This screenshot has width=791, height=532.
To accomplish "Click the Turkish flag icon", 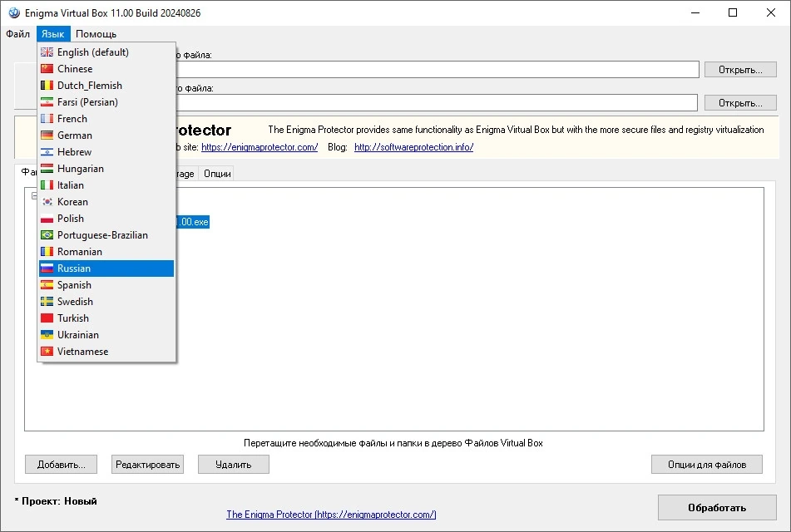I will click(47, 318).
